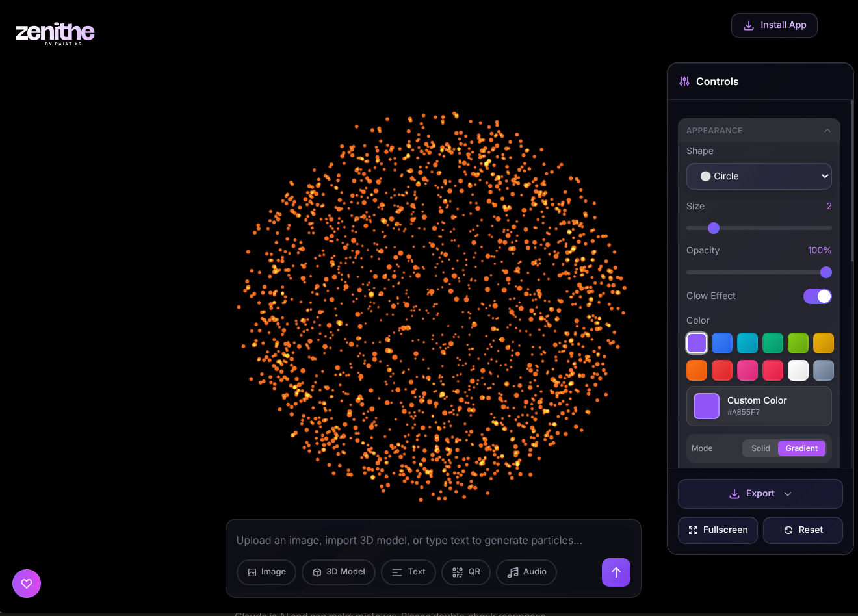858x616 pixels.
Task: Enter Fullscreen mode
Action: (x=718, y=530)
